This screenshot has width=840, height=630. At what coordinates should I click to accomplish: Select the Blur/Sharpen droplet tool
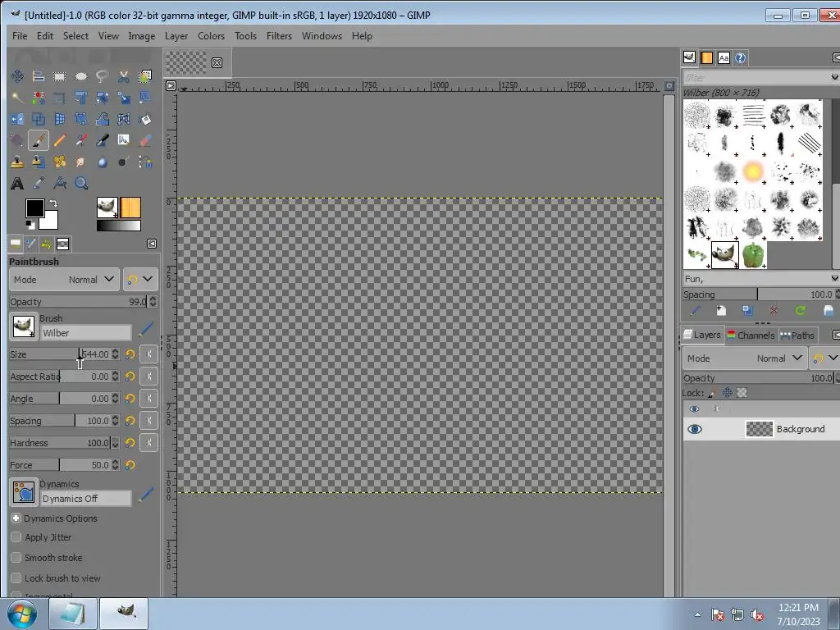(x=102, y=162)
